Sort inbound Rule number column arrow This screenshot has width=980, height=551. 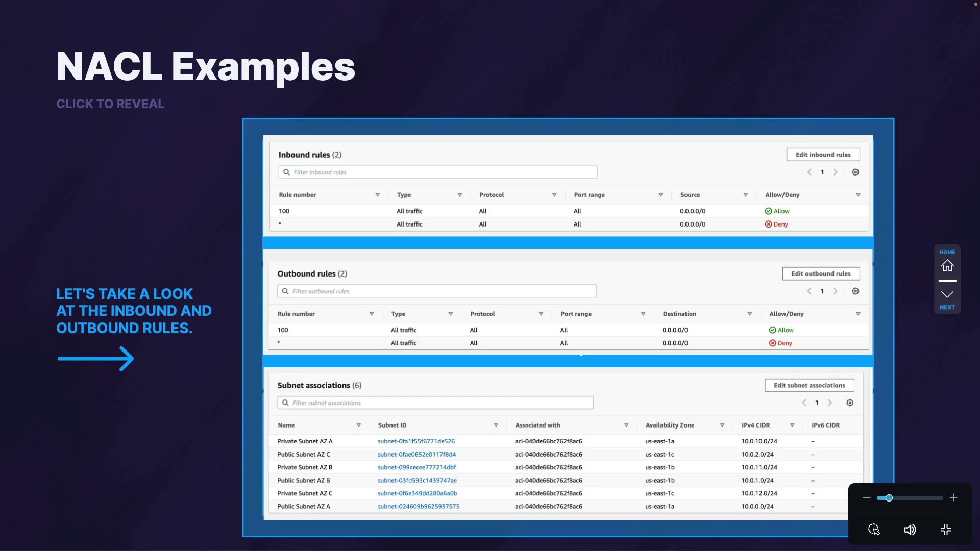click(378, 195)
